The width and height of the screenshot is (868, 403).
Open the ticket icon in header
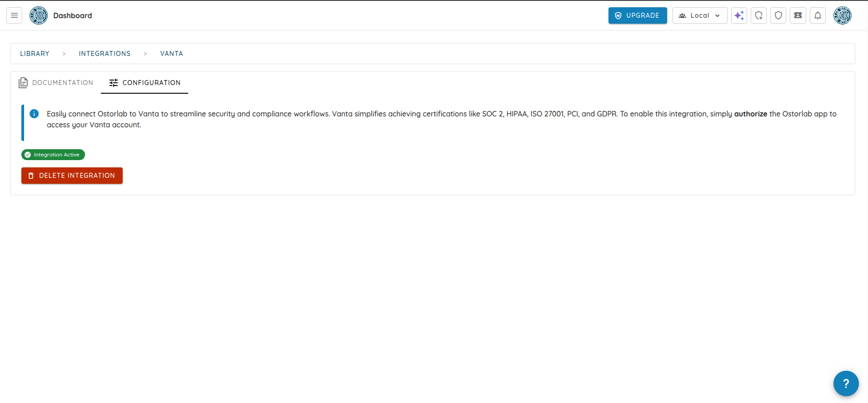point(798,15)
